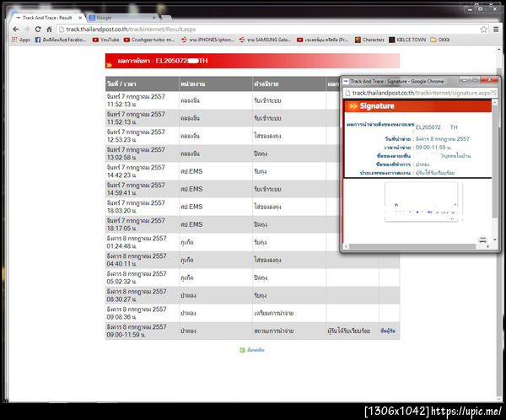Open the iPhone5 sale bookmark
Image resolution: width=506 pixels, height=420 pixels.
[207, 40]
